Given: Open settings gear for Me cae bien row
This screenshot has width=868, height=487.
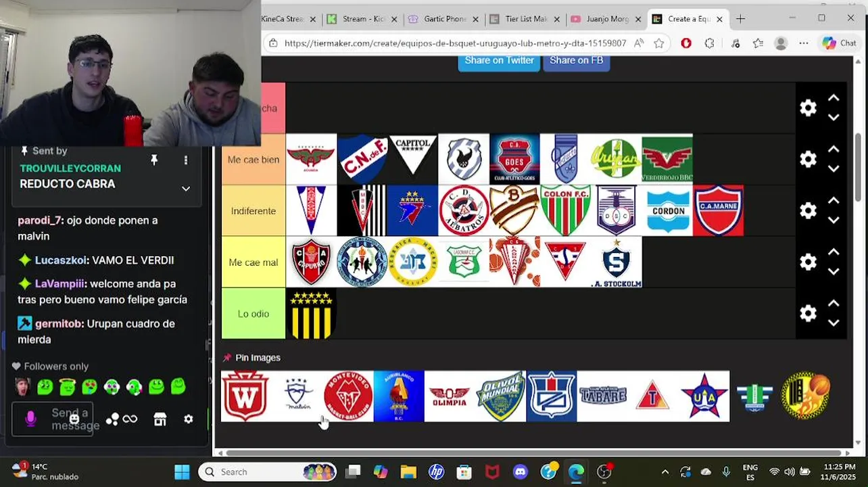Looking at the screenshot, I should click(808, 160).
